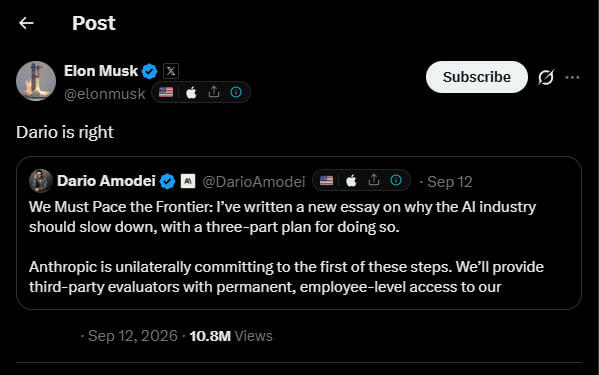Click the info icon beside @DarioAmodei
Image resolution: width=599 pixels, height=375 pixels.
tap(396, 180)
